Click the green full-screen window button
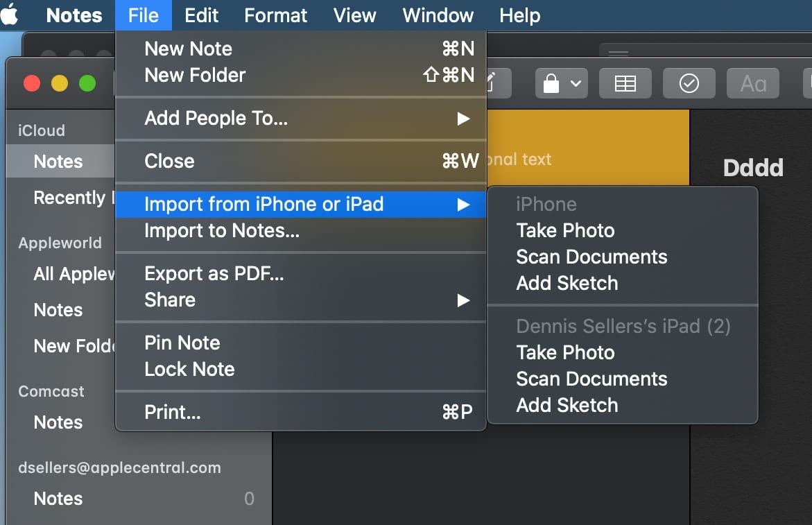Image resolution: width=812 pixels, height=525 pixels. click(87, 84)
